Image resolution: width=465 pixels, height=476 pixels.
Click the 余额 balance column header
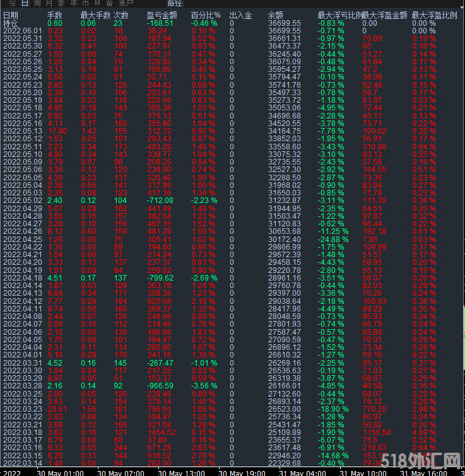pyautogui.click(x=276, y=15)
